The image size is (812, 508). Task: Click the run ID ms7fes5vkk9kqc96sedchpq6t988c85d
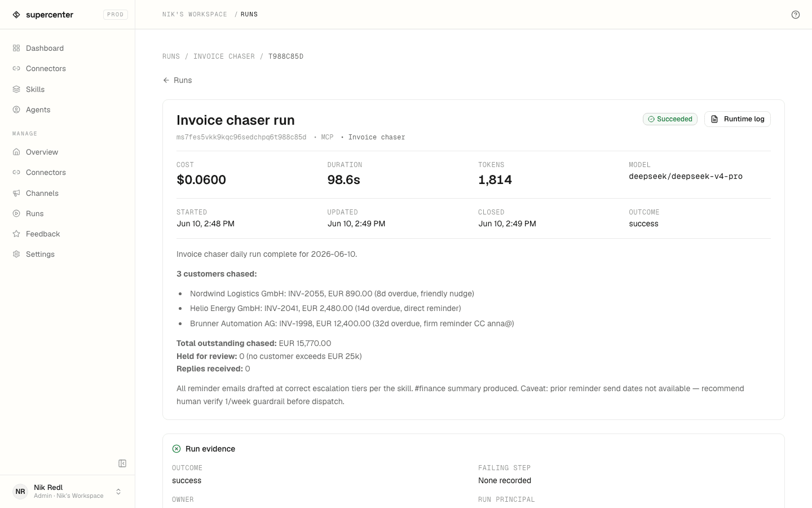pos(241,137)
